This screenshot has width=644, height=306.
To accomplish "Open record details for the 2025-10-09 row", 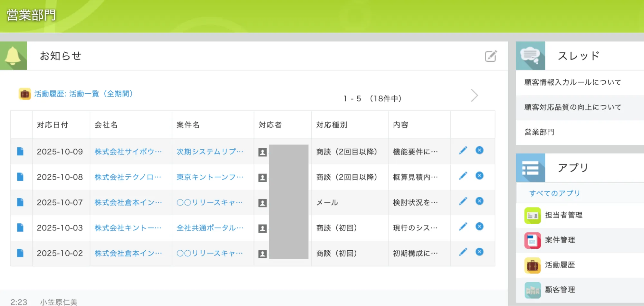I will pos(20,151).
